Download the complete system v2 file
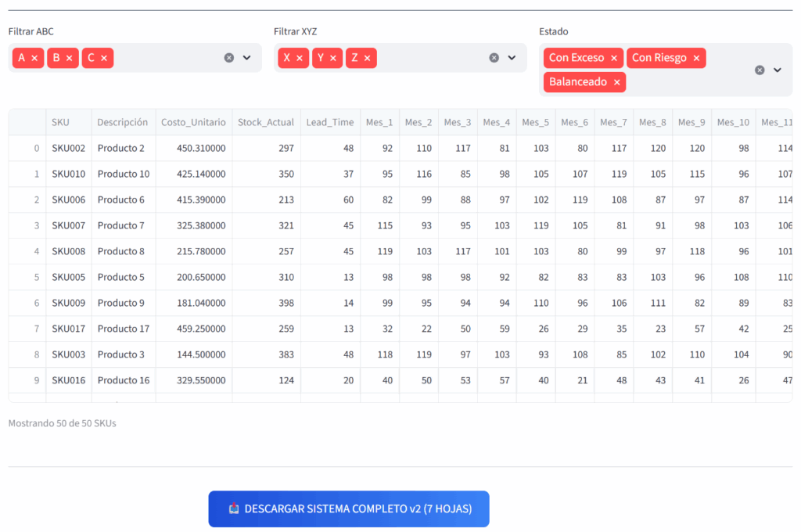 point(349,509)
